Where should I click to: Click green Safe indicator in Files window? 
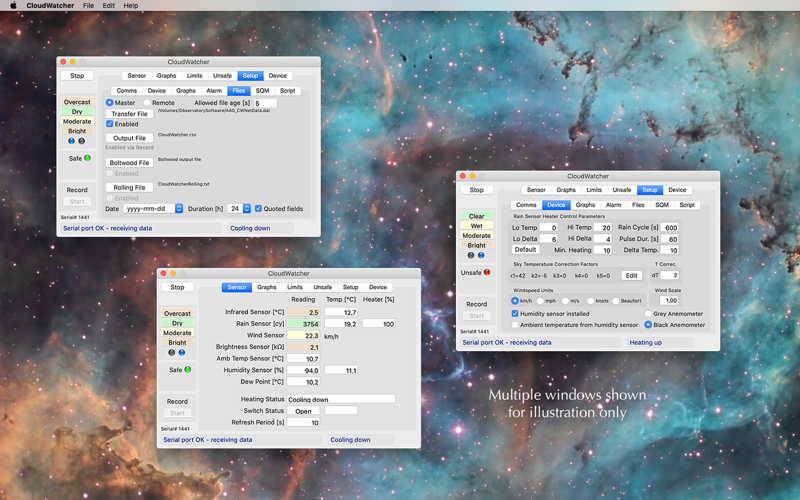87,158
